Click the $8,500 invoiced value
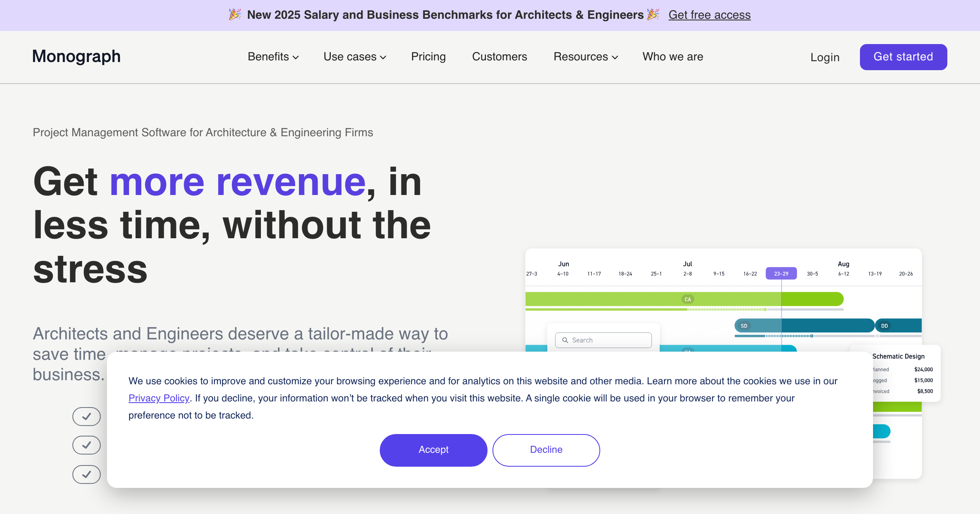980x514 pixels. (x=925, y=391)
